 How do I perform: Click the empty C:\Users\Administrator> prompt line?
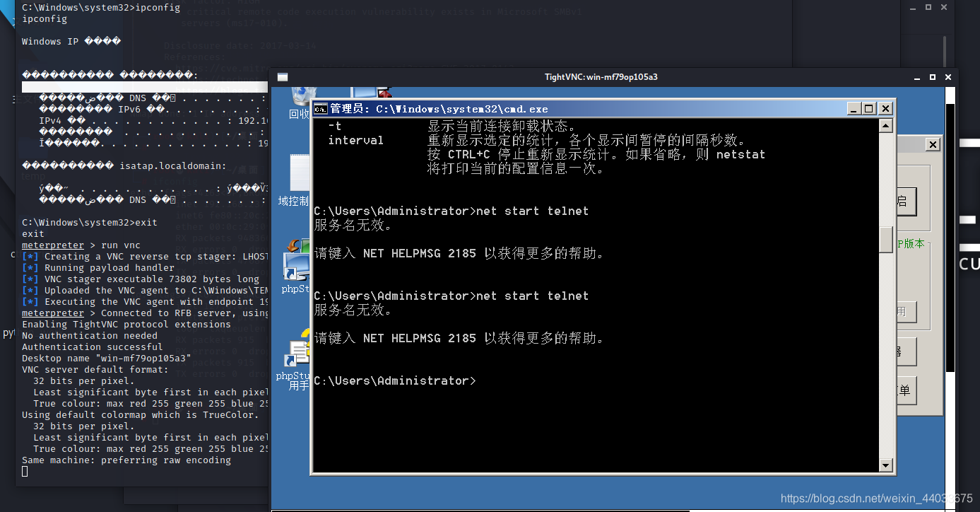point(395,380)
